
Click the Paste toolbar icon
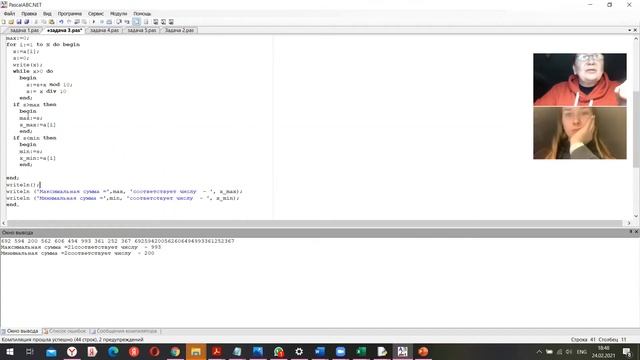pos(51,22)
